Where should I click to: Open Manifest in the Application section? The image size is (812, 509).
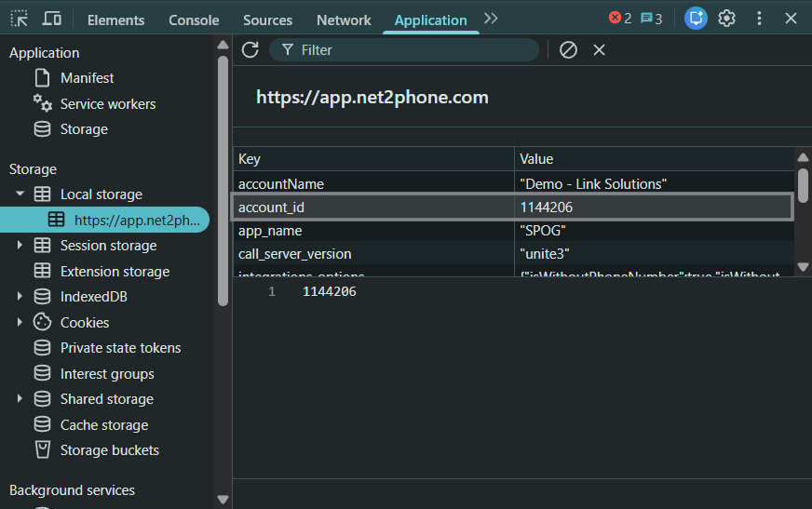[x=87, y=78]
